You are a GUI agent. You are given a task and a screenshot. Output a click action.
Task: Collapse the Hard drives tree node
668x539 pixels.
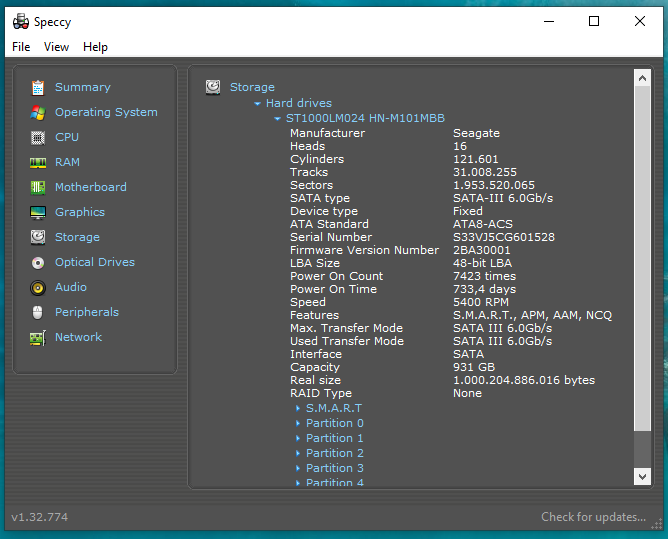(257, 104)
